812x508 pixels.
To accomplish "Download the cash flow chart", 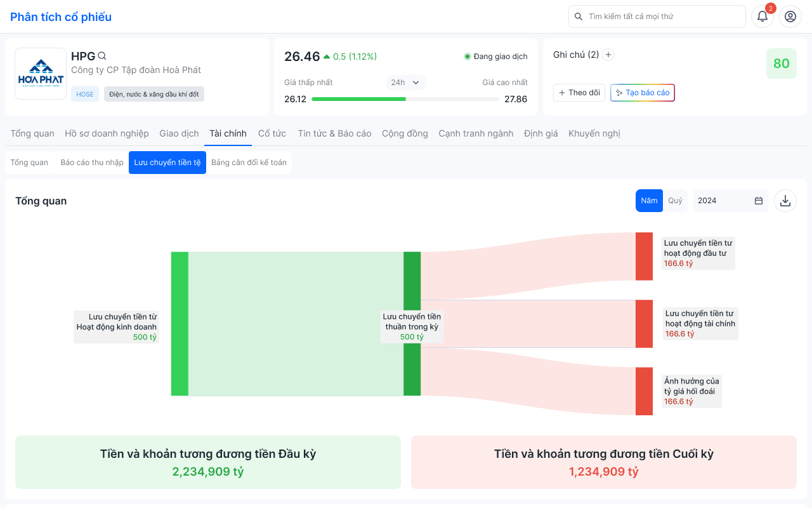I will click(x=785, y=201).
